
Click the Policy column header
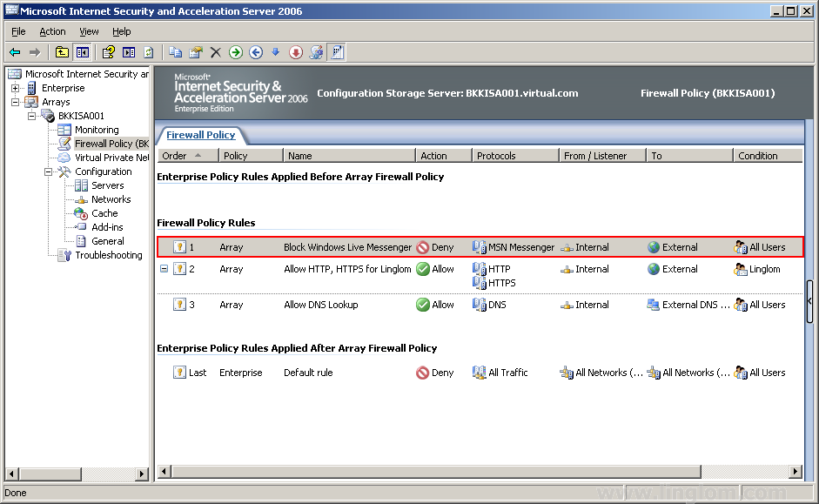[x=251, y=156]
